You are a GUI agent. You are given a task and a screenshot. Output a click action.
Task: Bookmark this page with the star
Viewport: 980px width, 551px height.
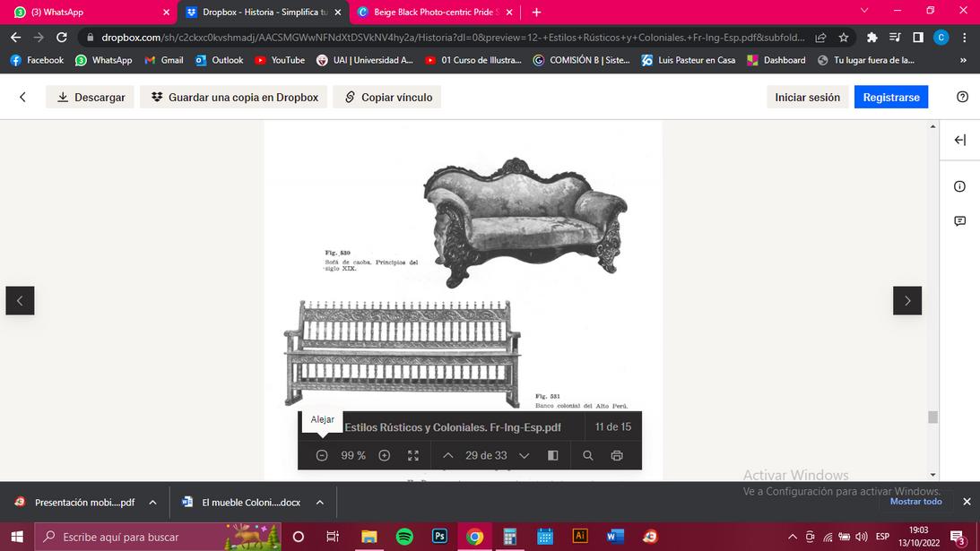click(x=844, y=38)
